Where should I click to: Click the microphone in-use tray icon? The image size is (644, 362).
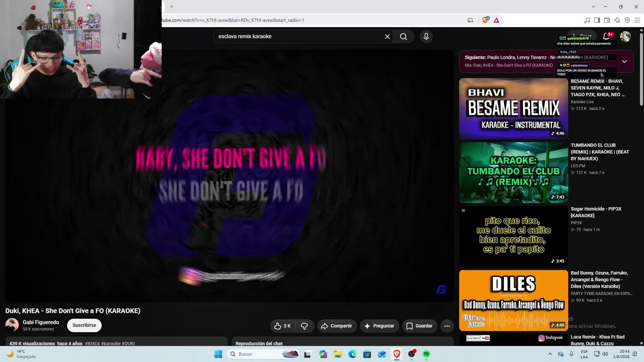(x=572, y=354)
